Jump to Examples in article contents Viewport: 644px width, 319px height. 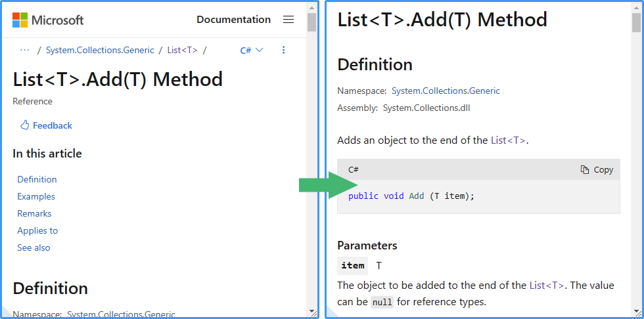coord(36,196)
